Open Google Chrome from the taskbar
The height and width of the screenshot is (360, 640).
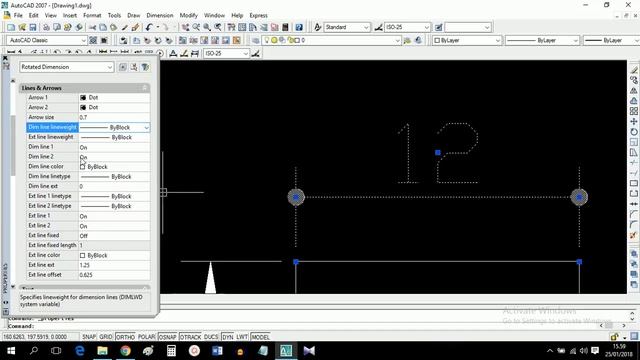[x=125, y=351]
